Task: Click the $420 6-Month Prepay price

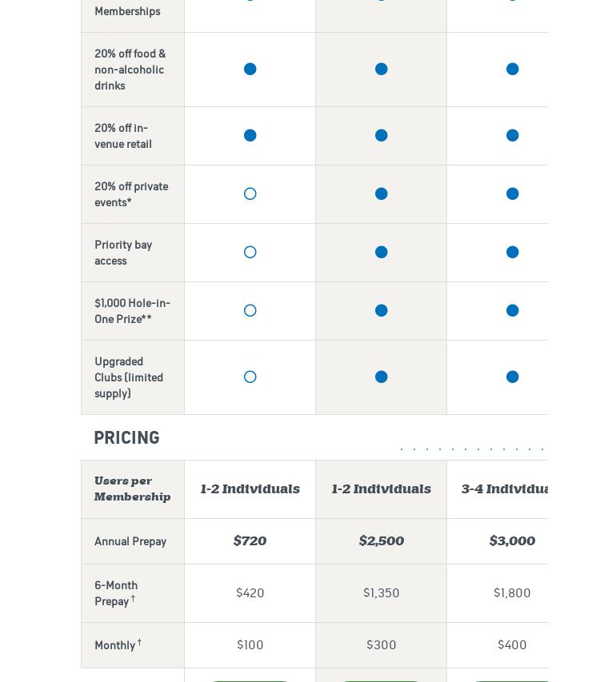Action: (x=250, y=592)
